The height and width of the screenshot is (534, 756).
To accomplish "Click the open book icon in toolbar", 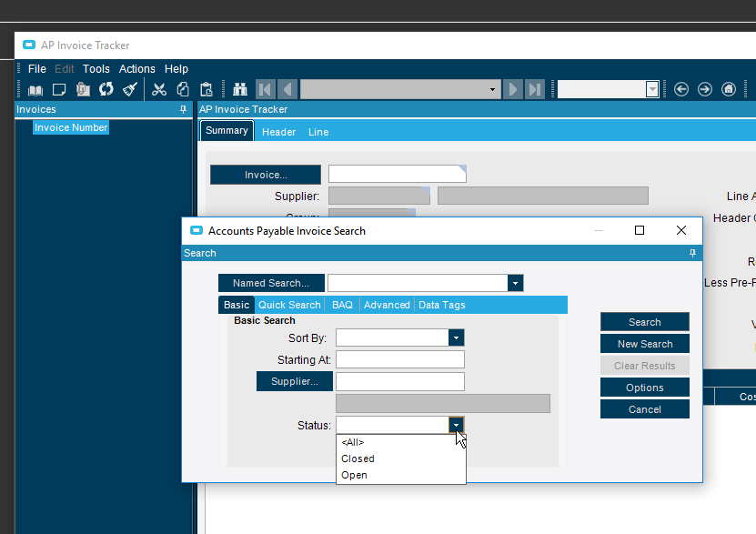I will tap(35, 90).
